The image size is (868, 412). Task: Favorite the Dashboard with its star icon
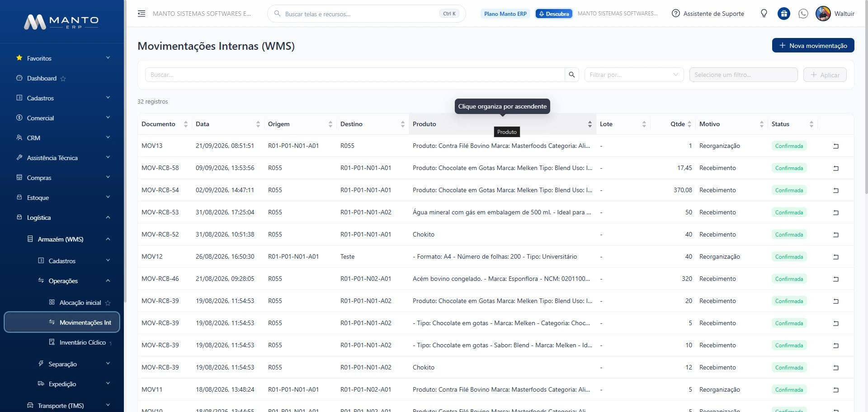coord(63,79)
